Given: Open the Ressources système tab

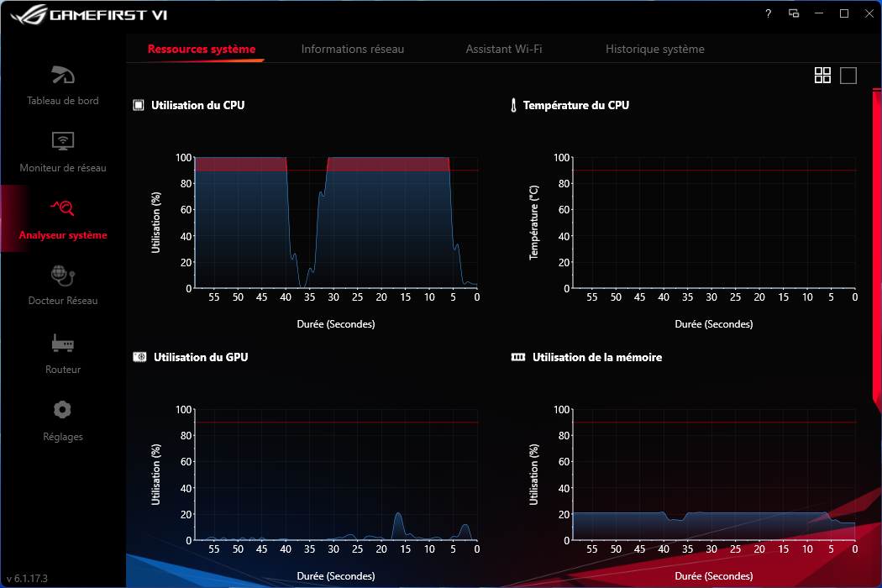Looking at the screenshot, I should point(202,49).
